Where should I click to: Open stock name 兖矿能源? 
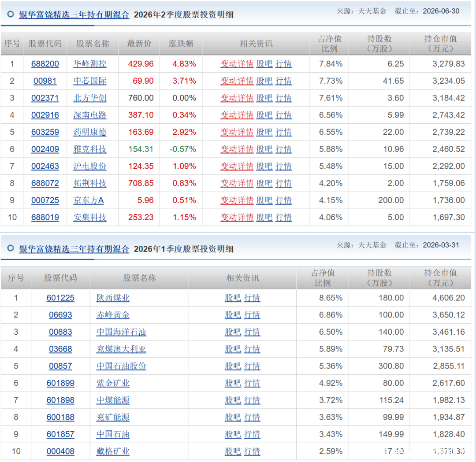coord(113,417)
